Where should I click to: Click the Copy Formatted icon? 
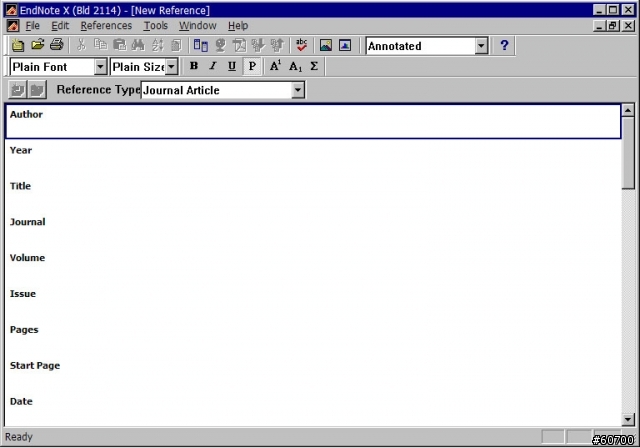[x=176, y=45]
